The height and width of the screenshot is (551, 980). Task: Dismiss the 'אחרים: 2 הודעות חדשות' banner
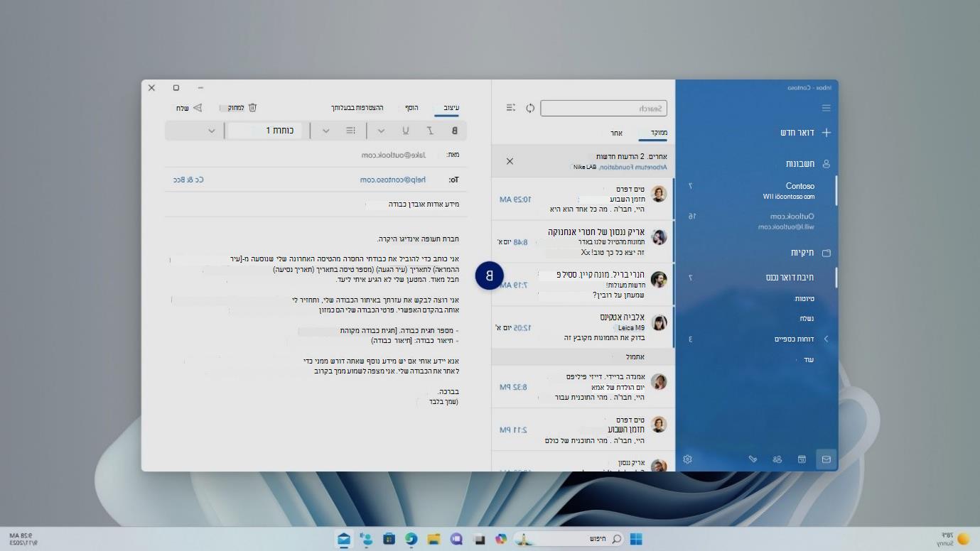coord(510,161)
